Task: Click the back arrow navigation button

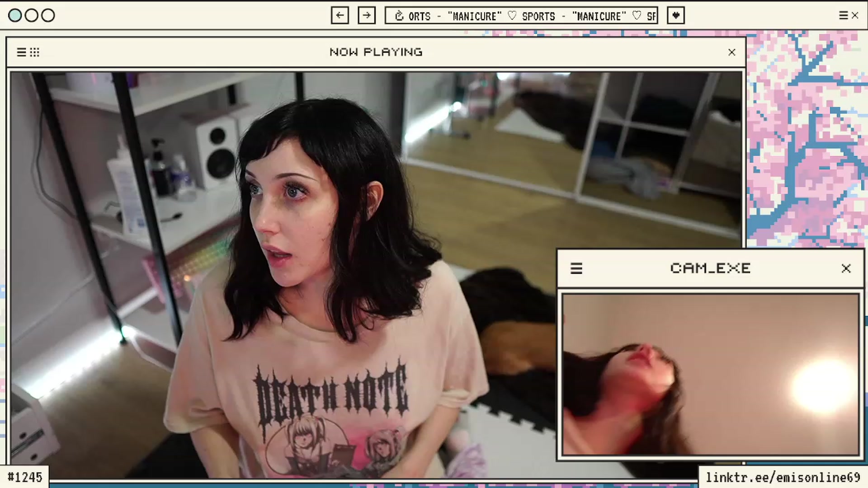Action: click(340, 15)
